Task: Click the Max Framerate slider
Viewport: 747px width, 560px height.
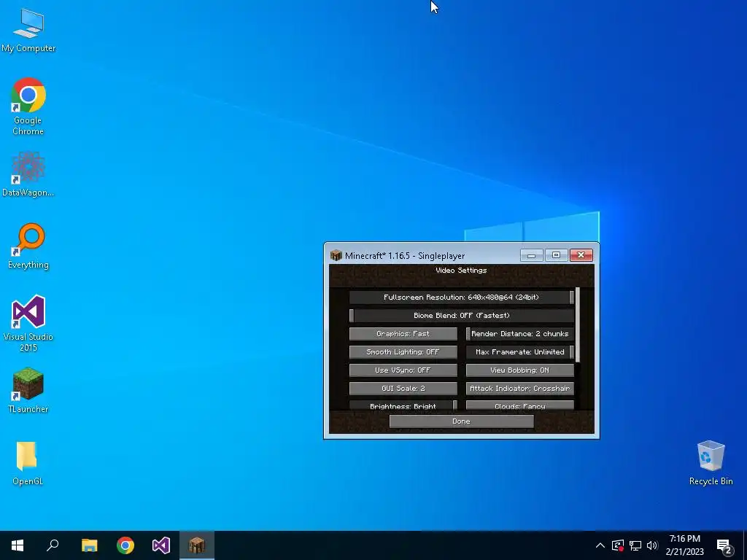Action: click(519, 352)
